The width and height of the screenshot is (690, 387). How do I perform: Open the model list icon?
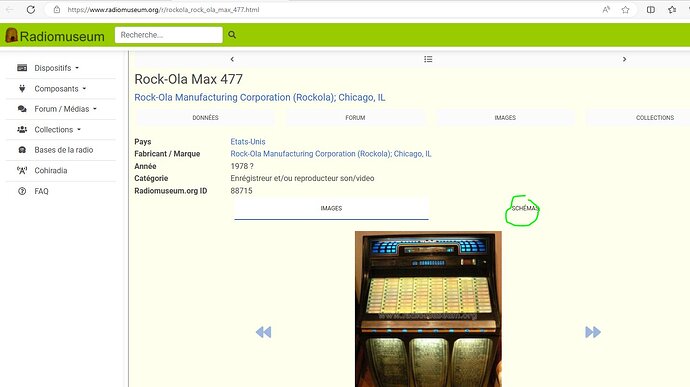(428, 59)
